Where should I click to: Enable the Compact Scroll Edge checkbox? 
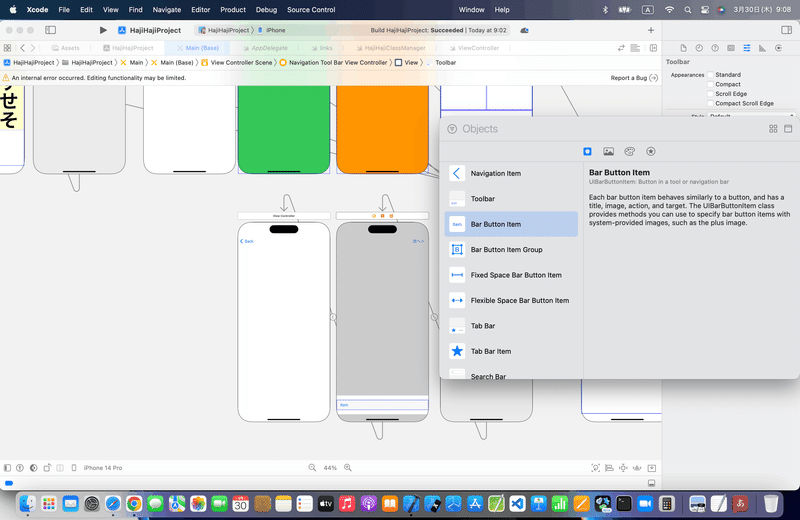pyautogui.click(x=710, y=104)
